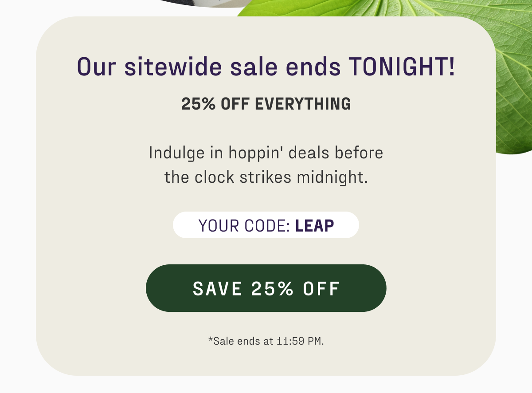Click 'the clock strikes midnight' line

point(266,177)
